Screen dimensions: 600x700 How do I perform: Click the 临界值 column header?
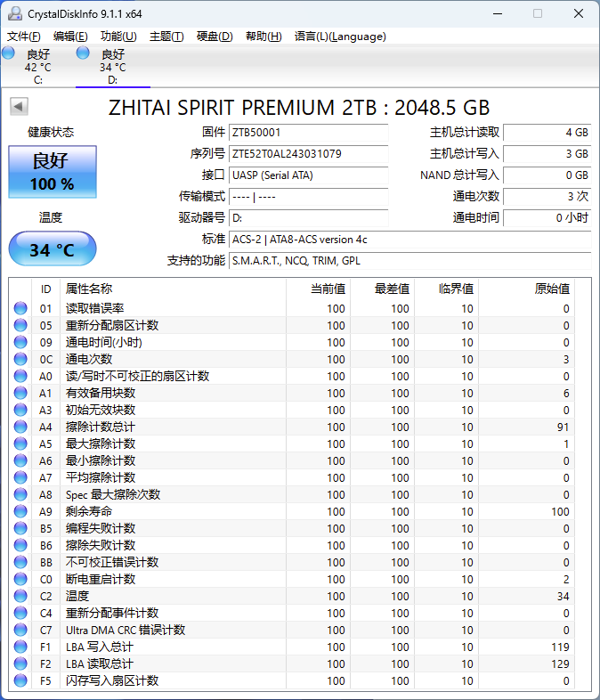(x=447, y=289)
